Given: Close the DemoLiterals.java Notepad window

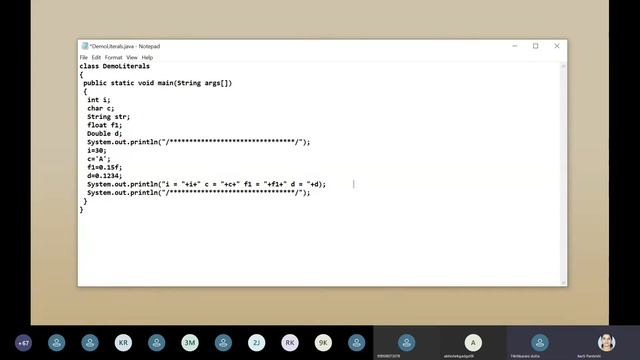Looking at the screenshot, I should [x=557, y=46].
